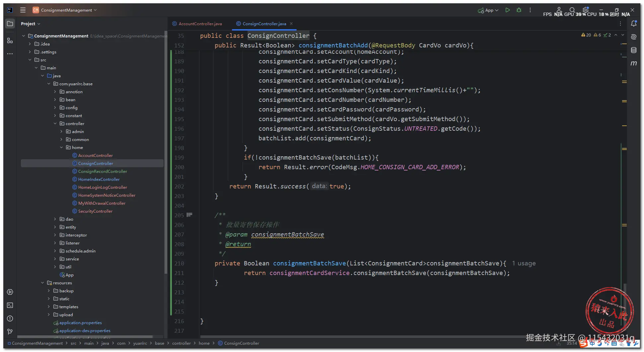Show the 2 typos indicator
Screen dimensions: 644x352
(607, 35)
